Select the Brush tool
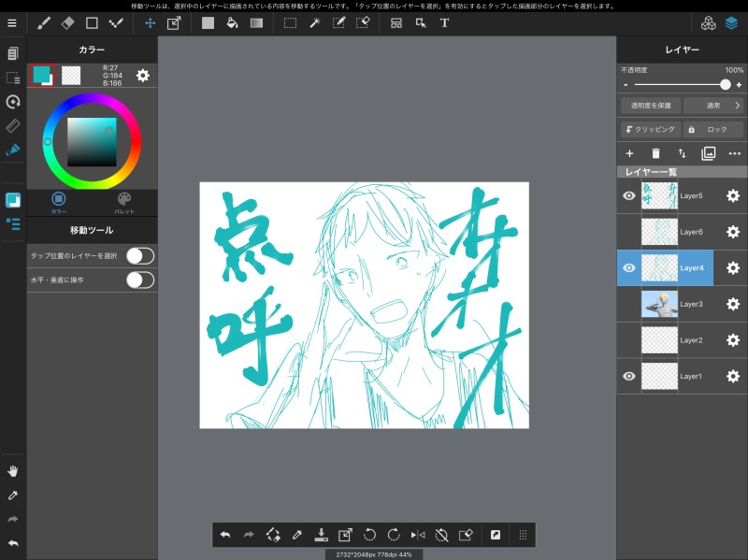Image resolution: width=748 pixels, height=560 pixels. 44,22
